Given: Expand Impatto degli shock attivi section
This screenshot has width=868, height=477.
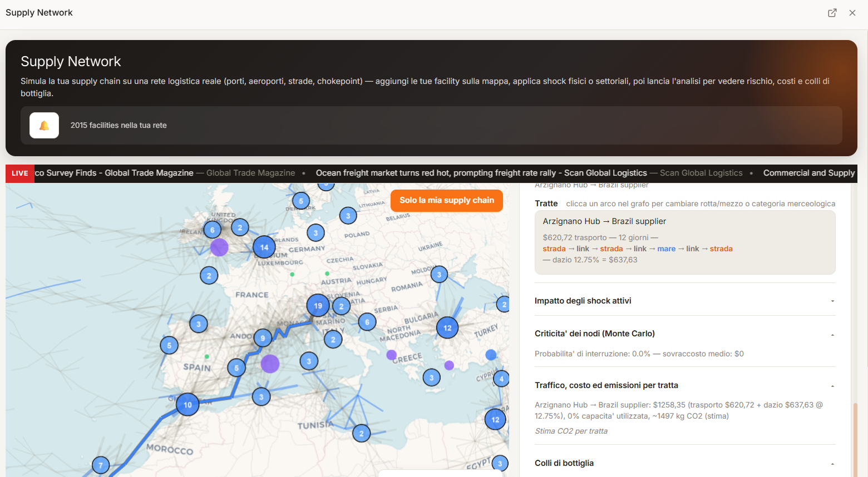Looking at the screenshot, I should pyautogui.click(x=685, y=301).
